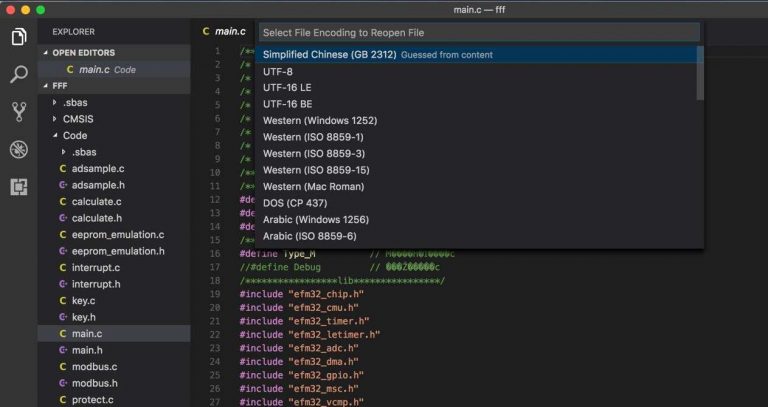This screenshot has height=407, width=768.
Task: Pick Western (Windows 1252) encoding option
Action: [x=320, y=121]
